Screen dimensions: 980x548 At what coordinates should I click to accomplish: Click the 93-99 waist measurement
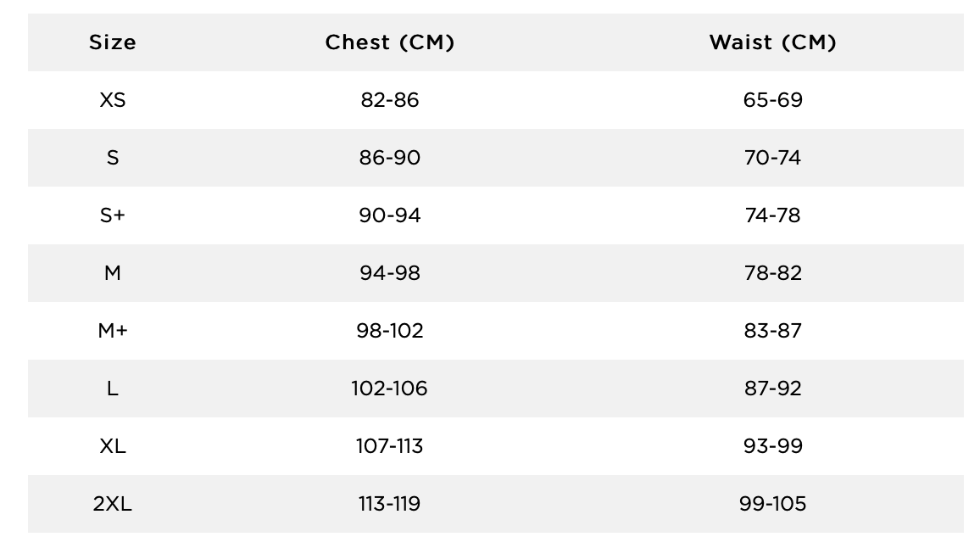(772, 446)
